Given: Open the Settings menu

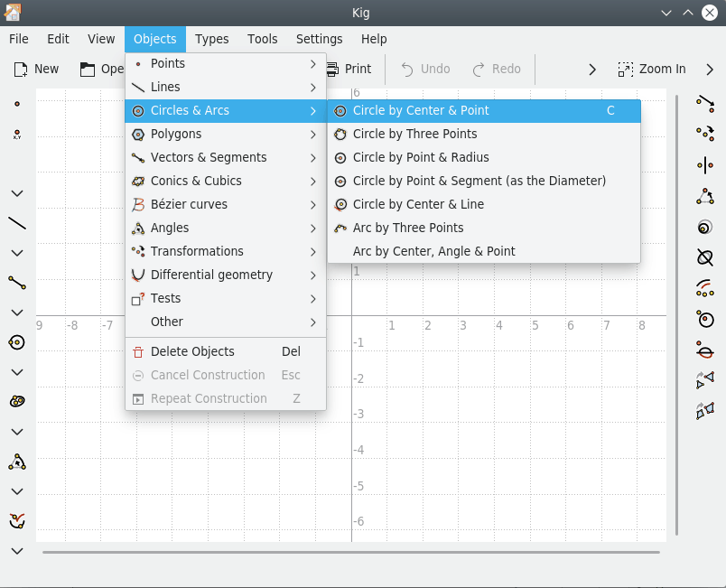Looking at the screenshot, I should click(x=319, y=39).
